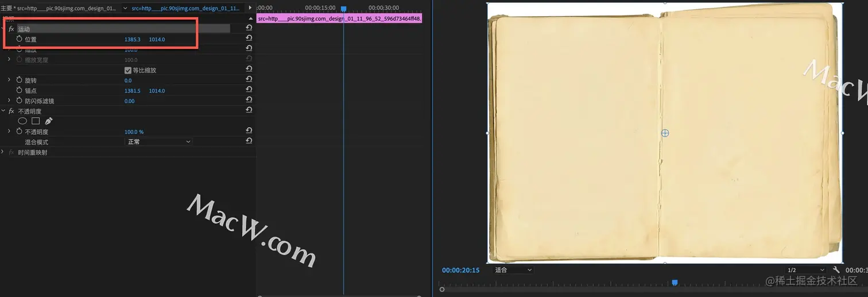
Task: Expand the 时间重映射 effect
Action: pos(3,153)
